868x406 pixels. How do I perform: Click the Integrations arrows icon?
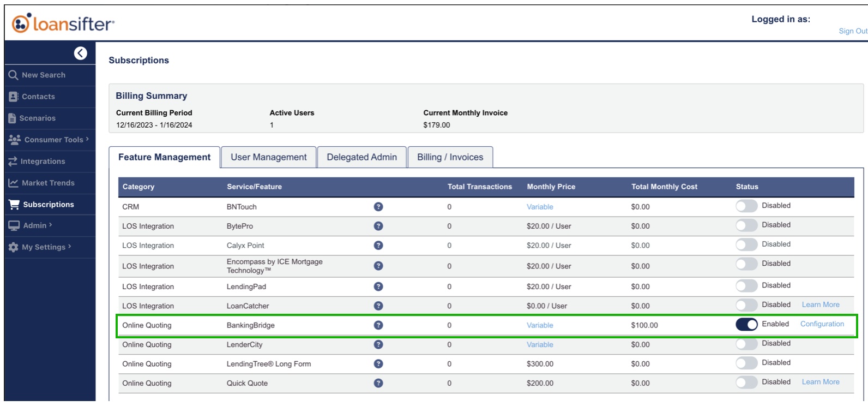tap(13, 162)
